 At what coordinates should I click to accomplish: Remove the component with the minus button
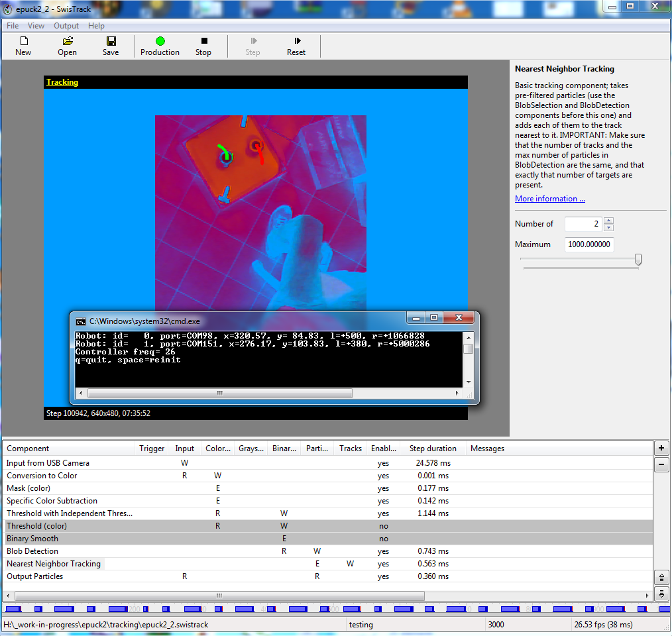[x=661, y=464]
